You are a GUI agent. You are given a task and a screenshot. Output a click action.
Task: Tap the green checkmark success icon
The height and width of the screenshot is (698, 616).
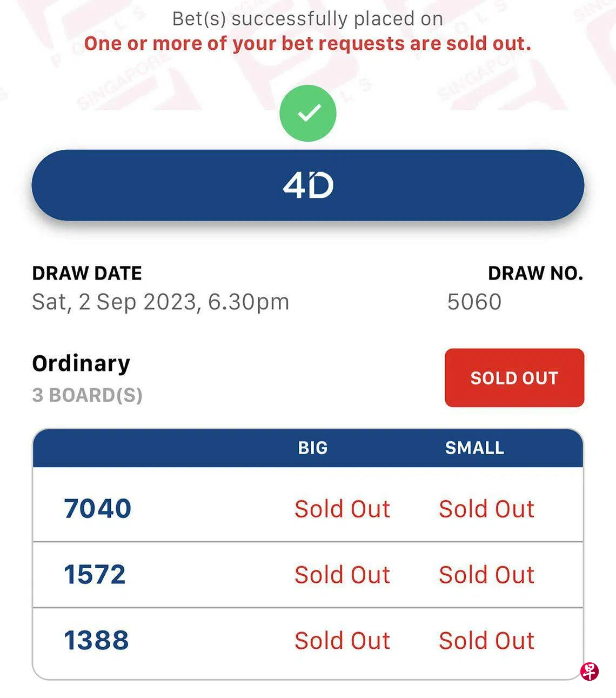308,114
